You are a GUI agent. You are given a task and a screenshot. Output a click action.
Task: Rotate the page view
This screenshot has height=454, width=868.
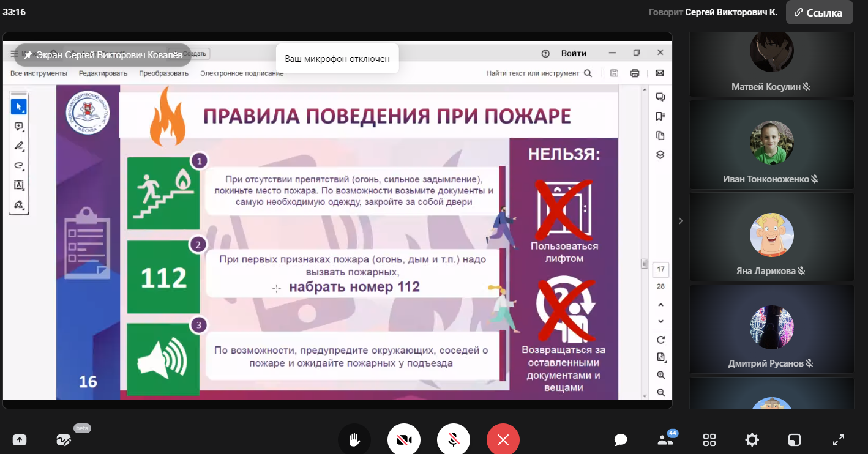coord(661,340)
